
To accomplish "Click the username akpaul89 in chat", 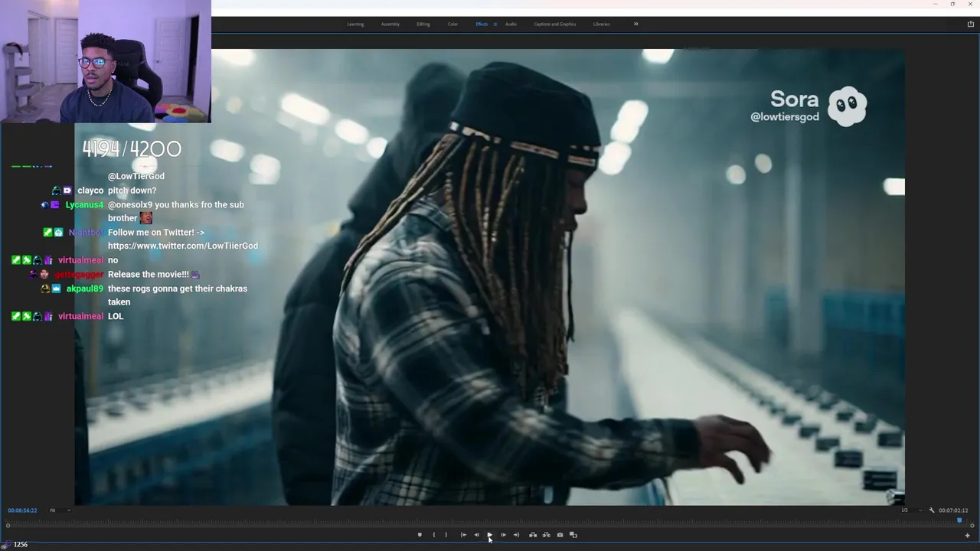I will pyautogui.click(x=84, y=289).
